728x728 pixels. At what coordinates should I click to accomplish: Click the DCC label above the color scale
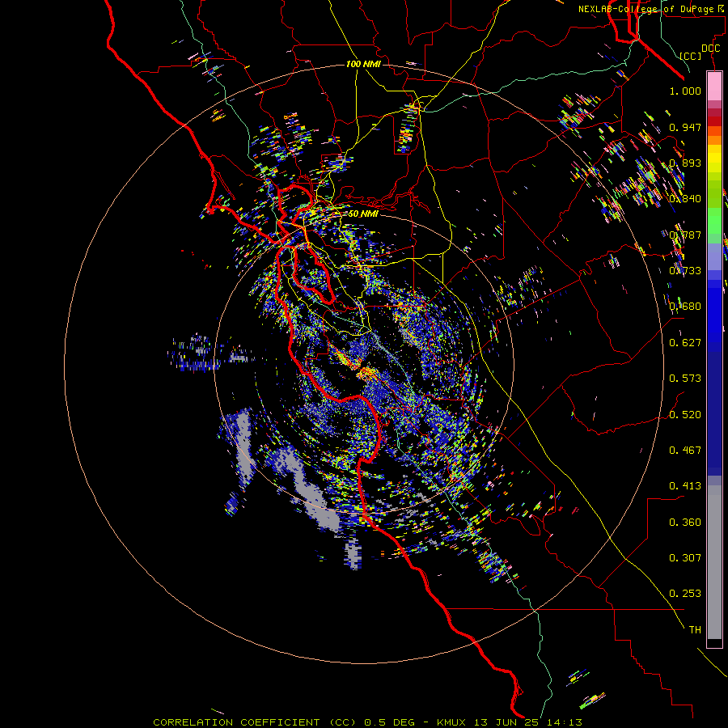(711, 49)
